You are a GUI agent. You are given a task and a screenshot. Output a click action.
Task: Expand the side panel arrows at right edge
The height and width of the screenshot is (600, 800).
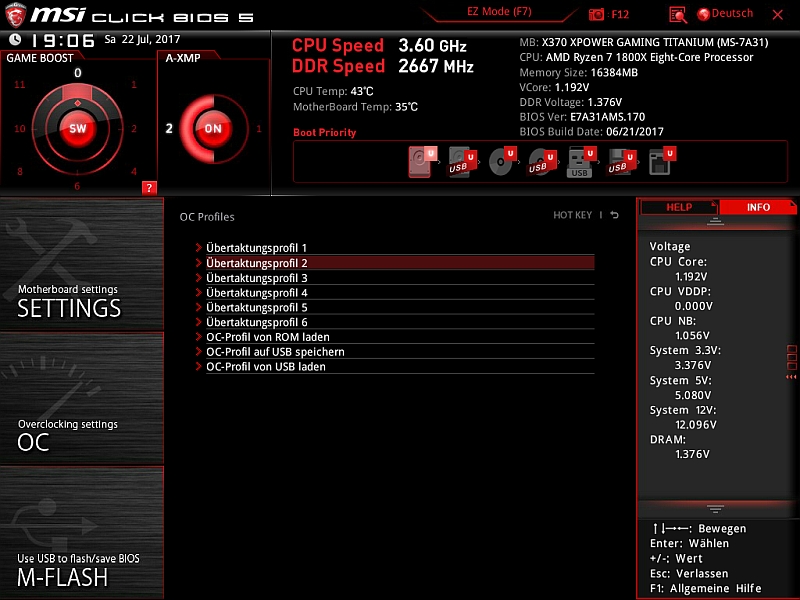[791, 377]
